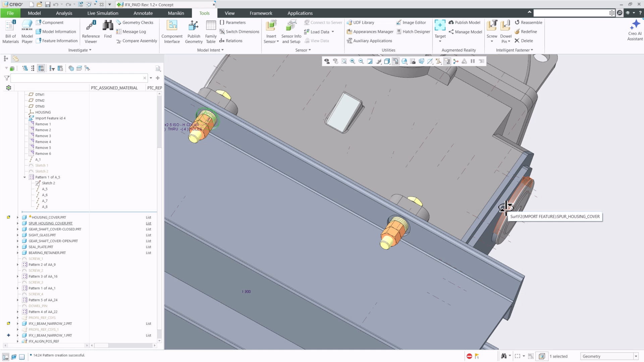Open the Reference Viewer
The width and height of the screenshot is (644, 362).
coord(91,32)
